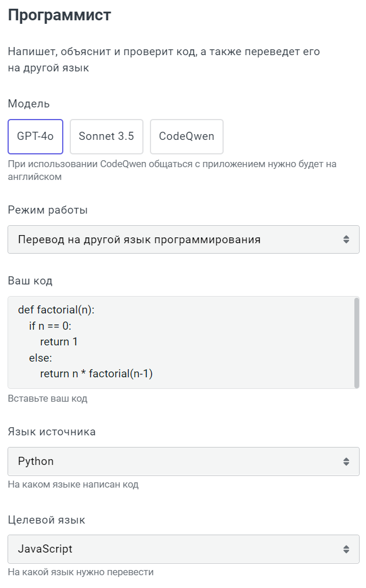Click the 'return 1' line in the code

tap(59, 342)
